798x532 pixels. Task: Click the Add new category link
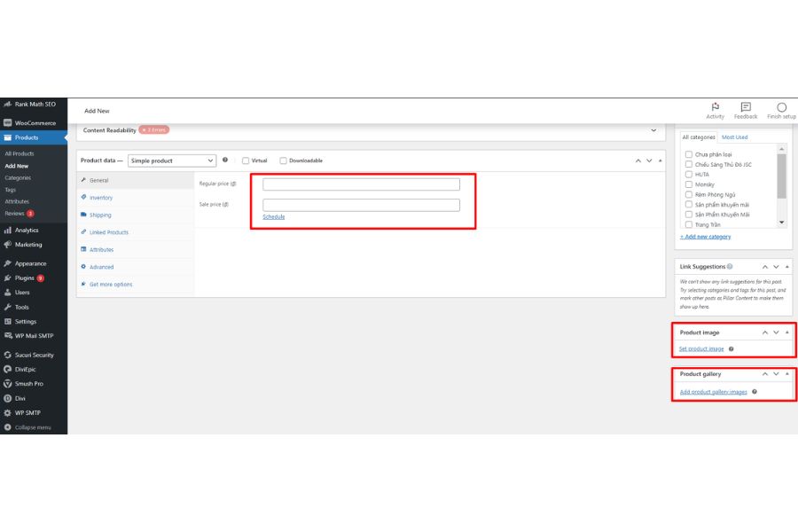point(706,237)
